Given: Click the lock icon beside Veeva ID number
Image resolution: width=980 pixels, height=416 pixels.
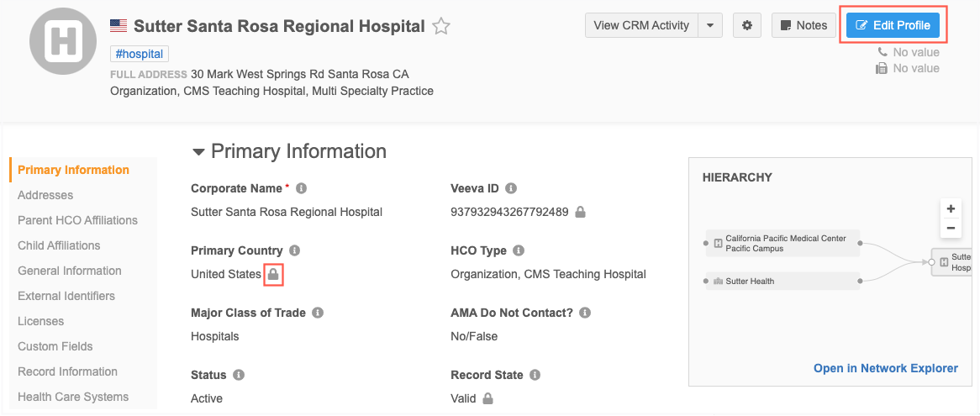Looking at the screenshot, I should 580,212.
